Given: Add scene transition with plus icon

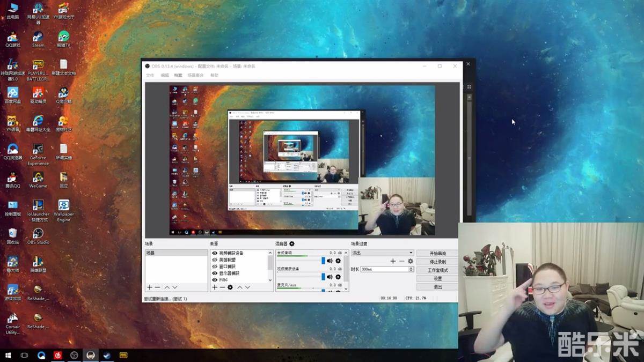Looking at the screenshot, I should coord(393,261).
